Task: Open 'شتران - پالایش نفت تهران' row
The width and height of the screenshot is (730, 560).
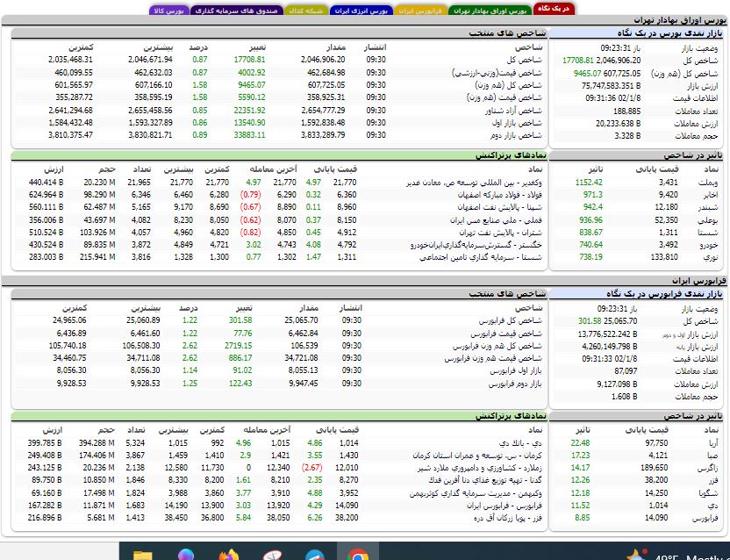Action: (501, 233)
